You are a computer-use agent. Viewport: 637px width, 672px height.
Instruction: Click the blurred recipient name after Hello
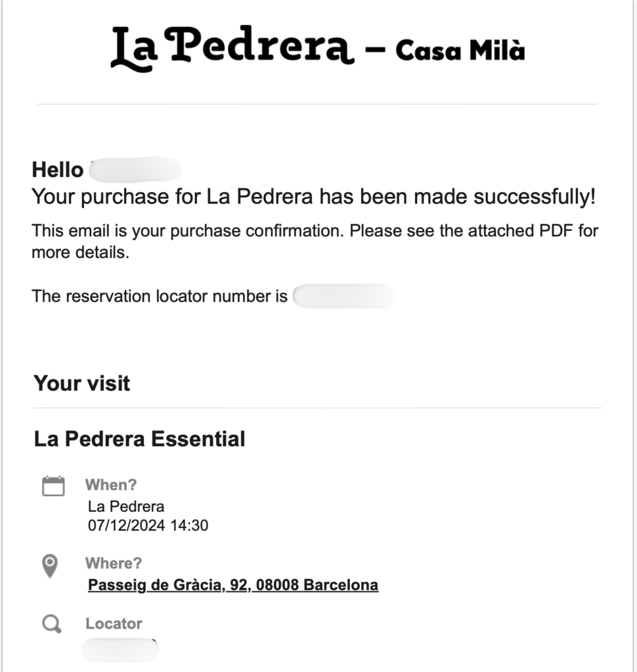point(135,169)
